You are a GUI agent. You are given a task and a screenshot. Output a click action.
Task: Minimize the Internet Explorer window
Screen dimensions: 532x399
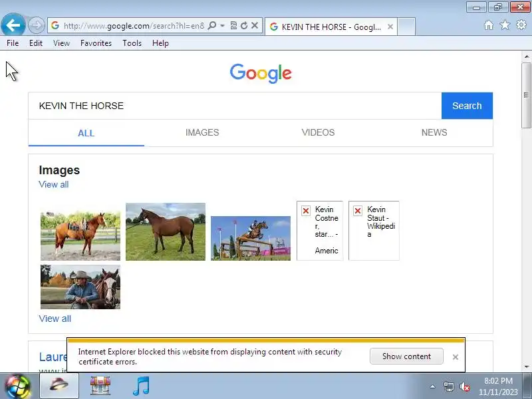pyautogui.click(x=476, y=7)
